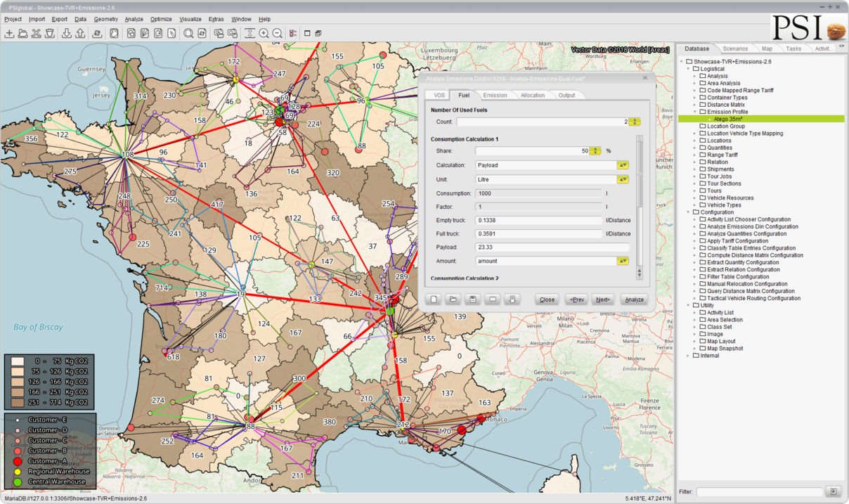Expand the Distance Matrix tree node

(695, 105)
